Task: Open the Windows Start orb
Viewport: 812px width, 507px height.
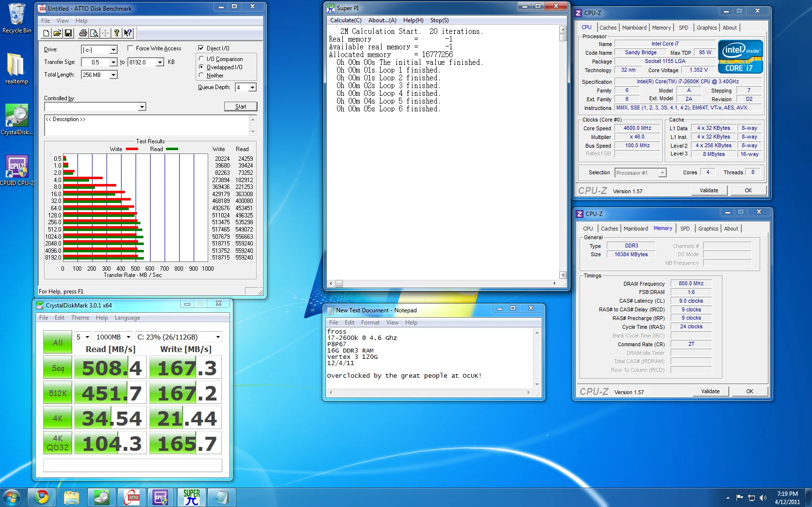Action: tap(12, 497)
